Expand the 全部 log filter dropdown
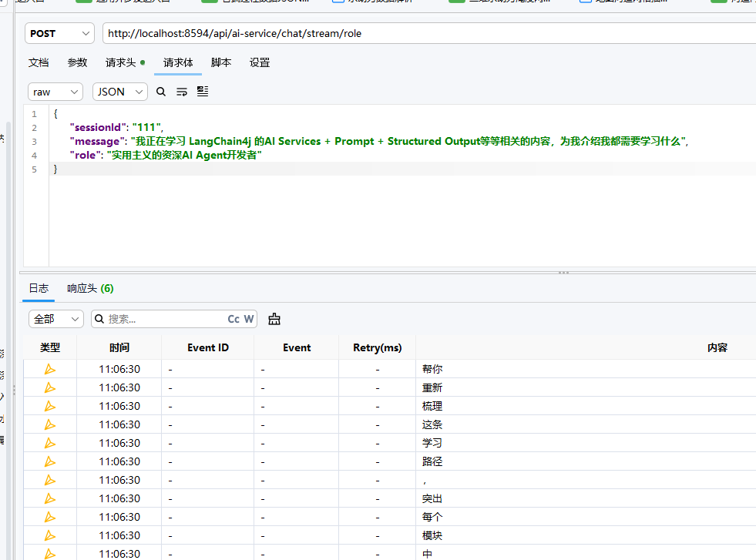This screenshot has height=560, width=756. pyautogui.click(x=56, y=319)
